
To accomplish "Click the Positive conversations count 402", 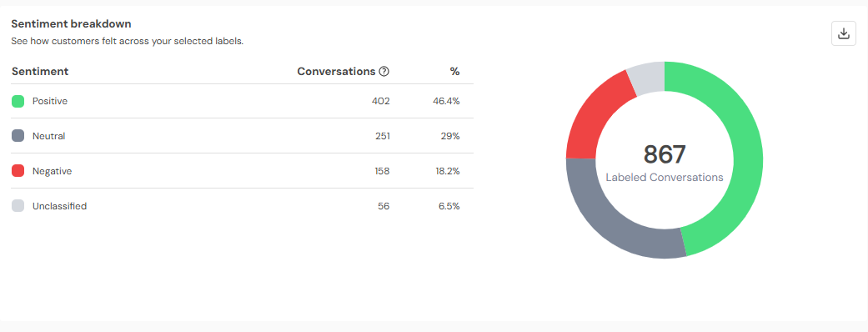I will click(x=381, y=101).
